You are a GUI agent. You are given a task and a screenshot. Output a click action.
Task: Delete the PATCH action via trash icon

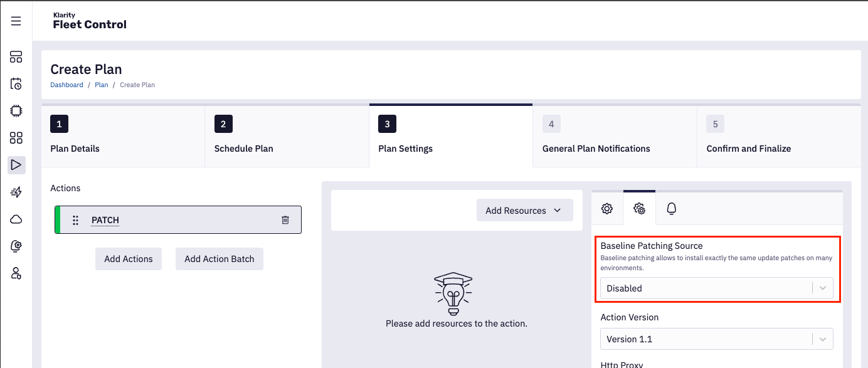285,220
